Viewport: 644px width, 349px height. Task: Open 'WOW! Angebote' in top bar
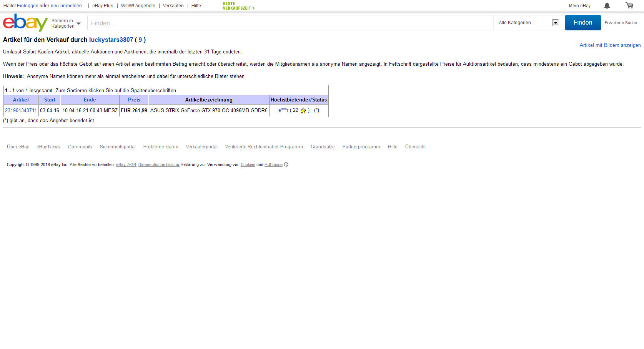[138, 6]
